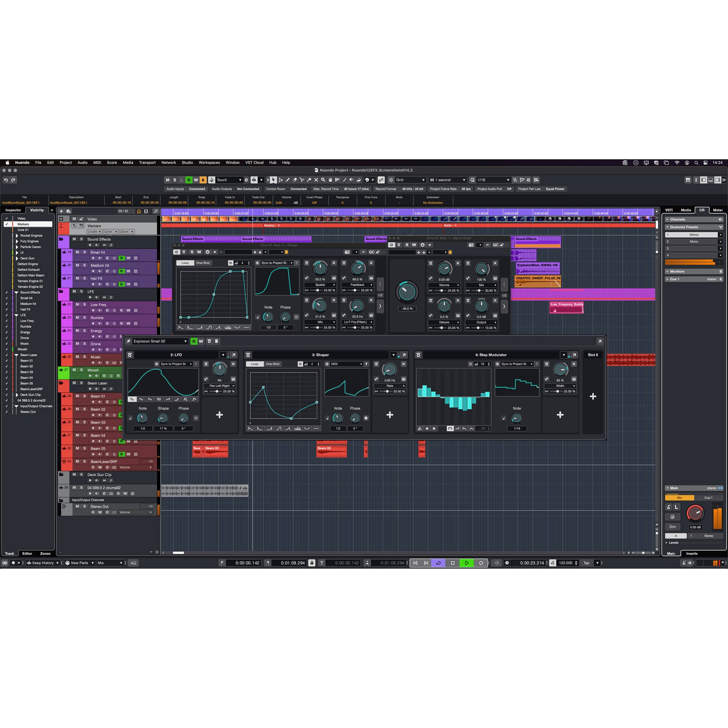Click the Tap tempo button

[586, 563]
